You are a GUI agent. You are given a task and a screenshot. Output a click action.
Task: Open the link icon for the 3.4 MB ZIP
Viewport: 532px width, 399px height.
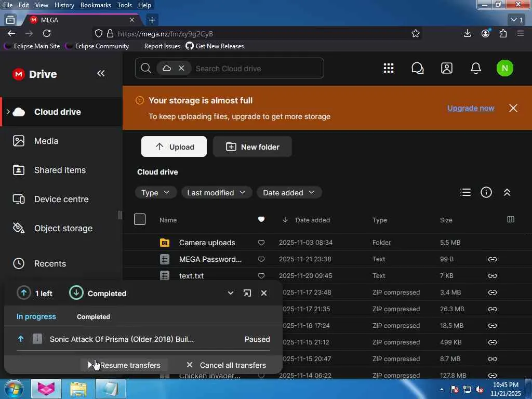493,292
